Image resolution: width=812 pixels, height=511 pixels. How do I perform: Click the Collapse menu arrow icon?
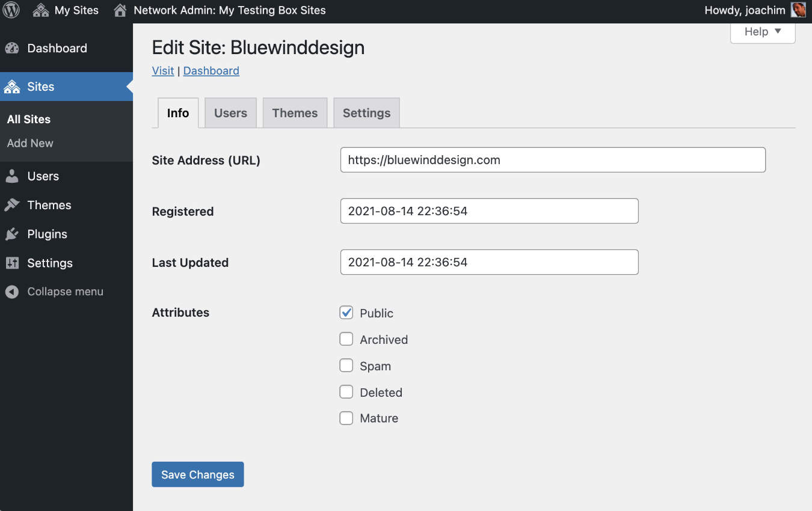(x=12, y=292)
